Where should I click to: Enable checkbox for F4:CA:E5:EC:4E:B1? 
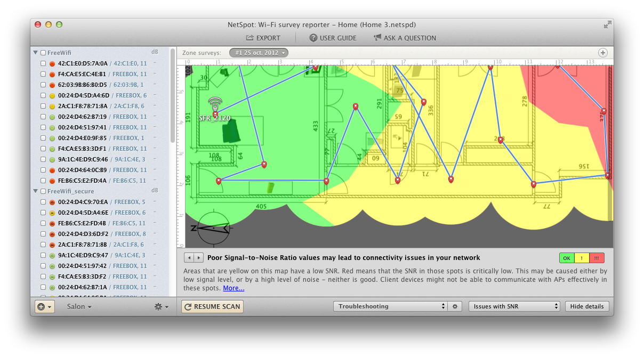pos(43,74)
